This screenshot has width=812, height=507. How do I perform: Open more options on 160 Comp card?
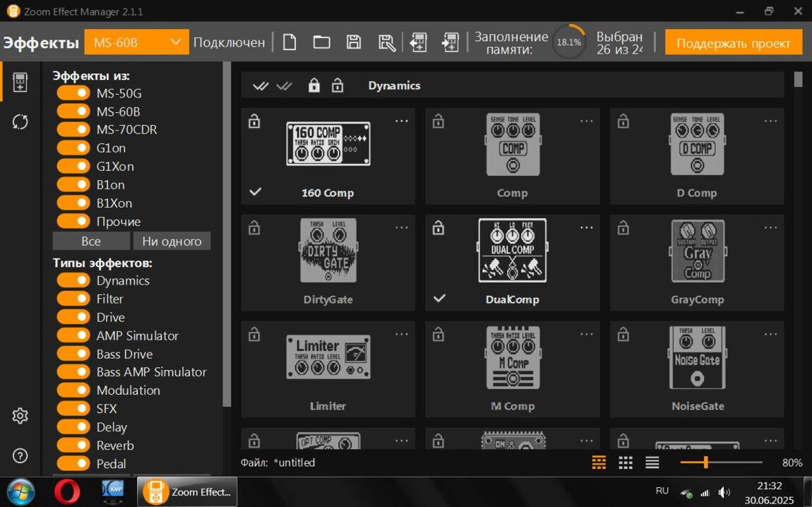[402, 121]
